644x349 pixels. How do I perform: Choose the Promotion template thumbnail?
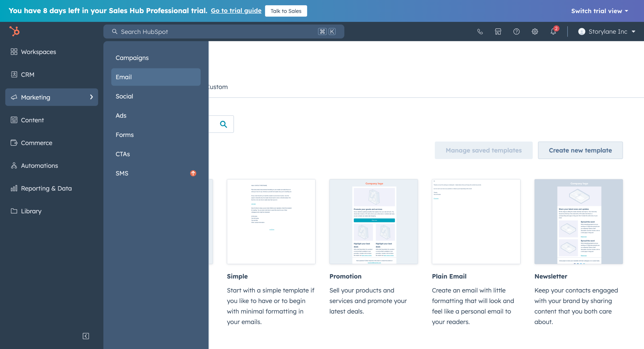374,221
